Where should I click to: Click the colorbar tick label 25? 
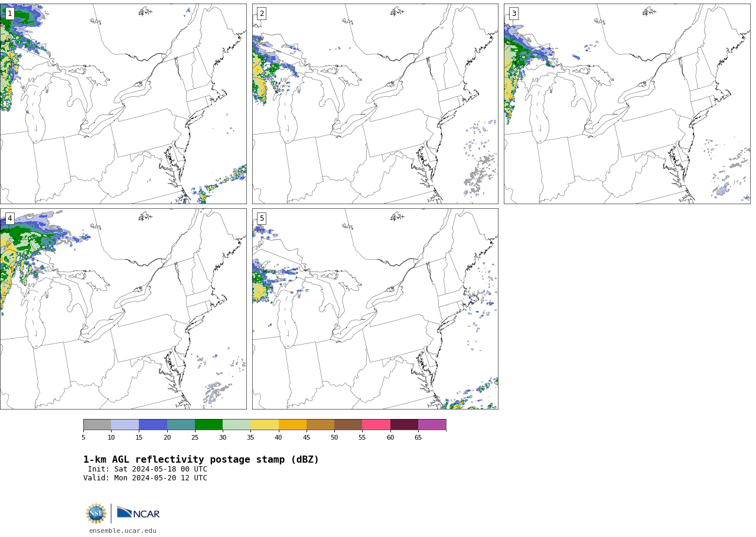point(195,437)
